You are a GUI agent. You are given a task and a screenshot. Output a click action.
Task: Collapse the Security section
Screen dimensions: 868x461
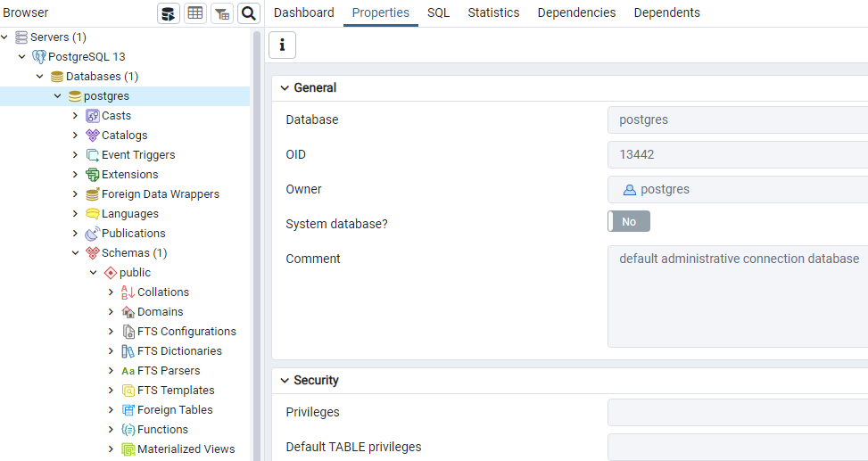click(285, 380)
